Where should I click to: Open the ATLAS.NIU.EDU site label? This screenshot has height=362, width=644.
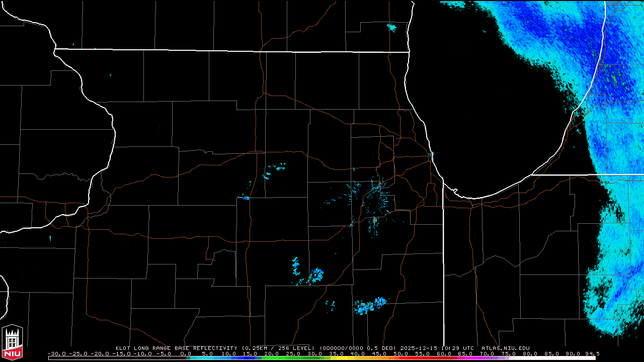click(505, 348)
